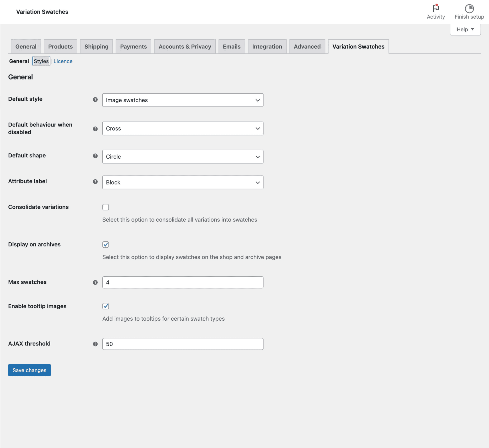The image size is (489, 448).
Task: Click the Save changes button
Action: [29, 370]
